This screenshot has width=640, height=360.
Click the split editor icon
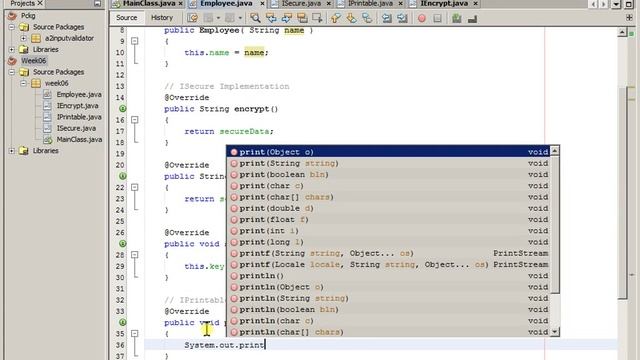(629, 18)
